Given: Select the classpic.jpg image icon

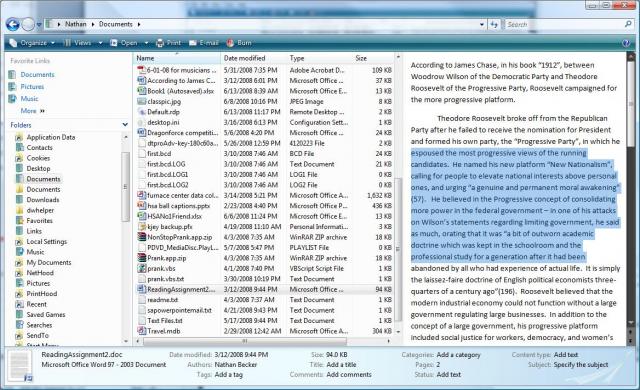Looking at the screenshot, I should [x=142, y=102].
